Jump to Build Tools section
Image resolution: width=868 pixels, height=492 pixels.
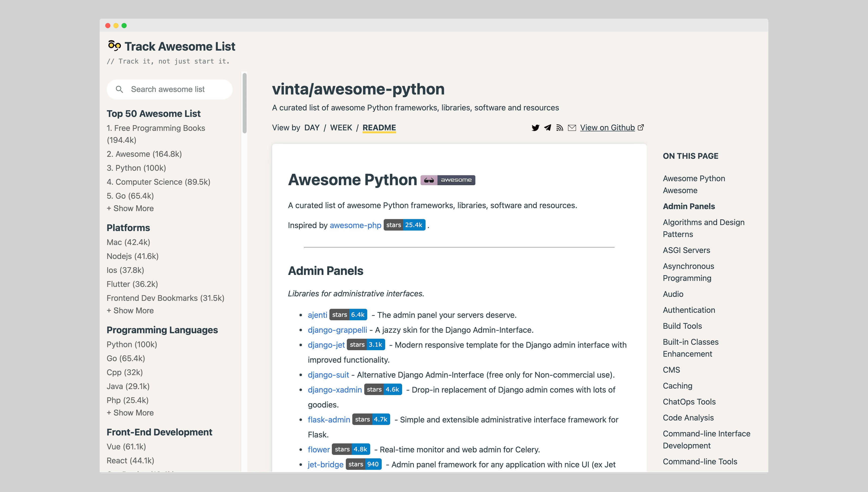682,326
